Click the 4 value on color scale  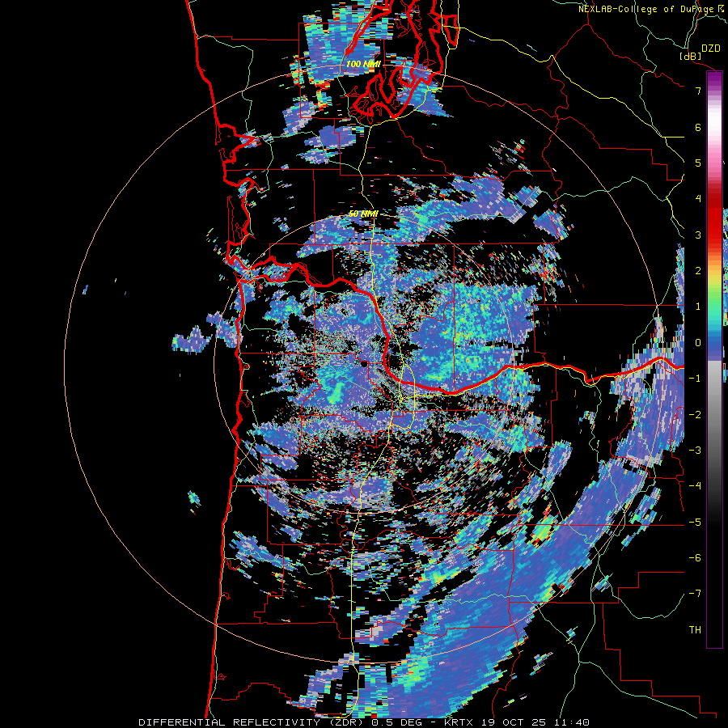698,199
